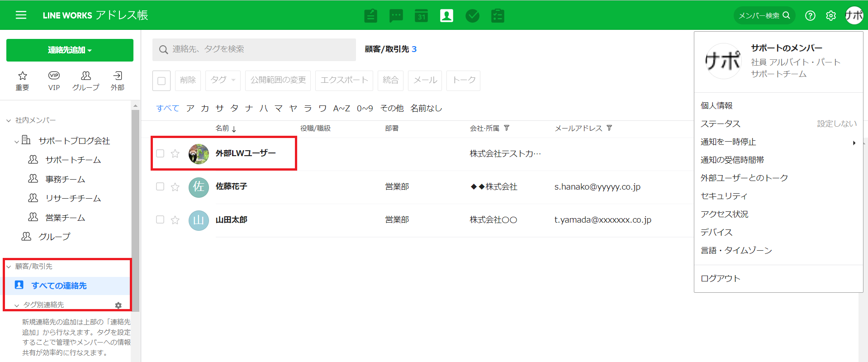Click the エクスポート button
This screenshot has height=362, width=868.
pyautogui.click(x=344, y=81)
